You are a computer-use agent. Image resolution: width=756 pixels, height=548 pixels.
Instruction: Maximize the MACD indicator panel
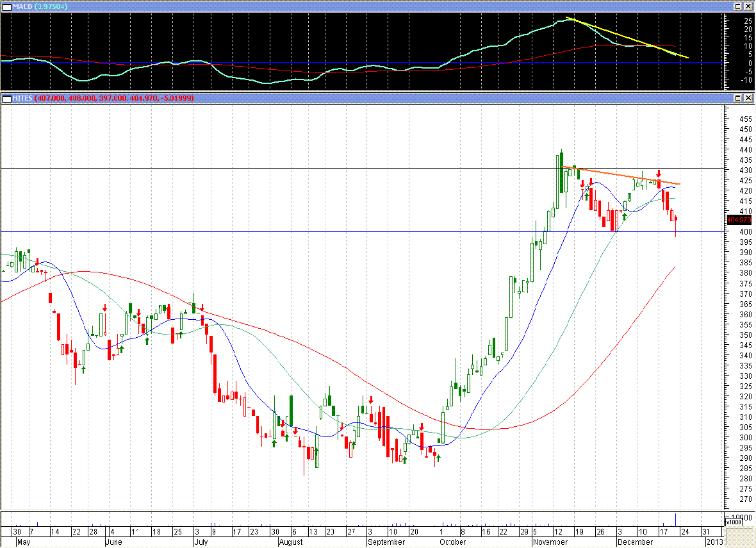tap(737, 6)
